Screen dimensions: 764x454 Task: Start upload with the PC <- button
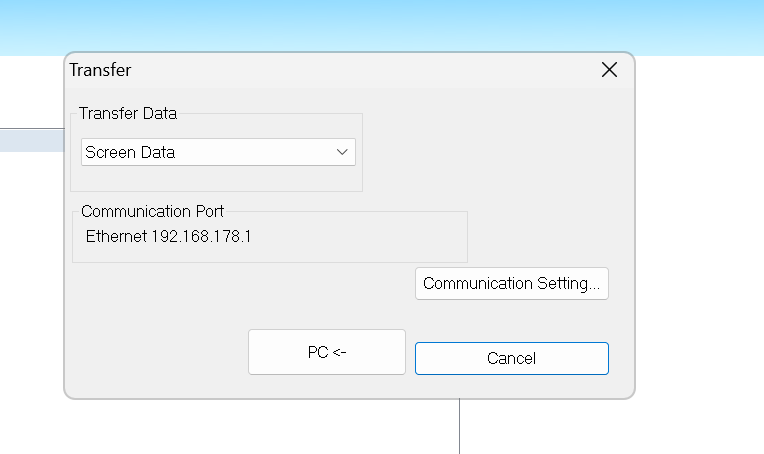[327, 352]
